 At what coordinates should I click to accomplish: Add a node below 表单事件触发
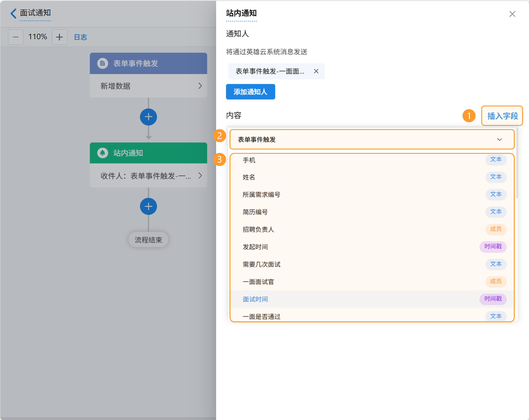[148, 117]
